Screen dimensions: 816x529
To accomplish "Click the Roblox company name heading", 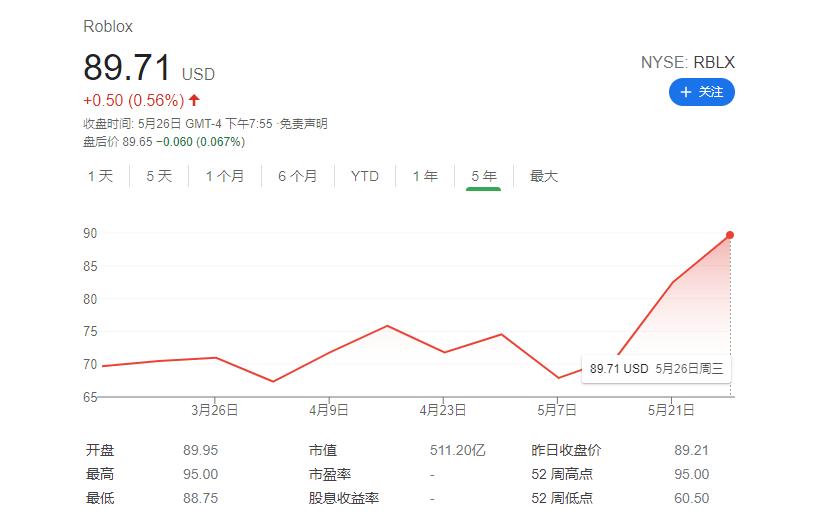I will [x=108, y=27].
